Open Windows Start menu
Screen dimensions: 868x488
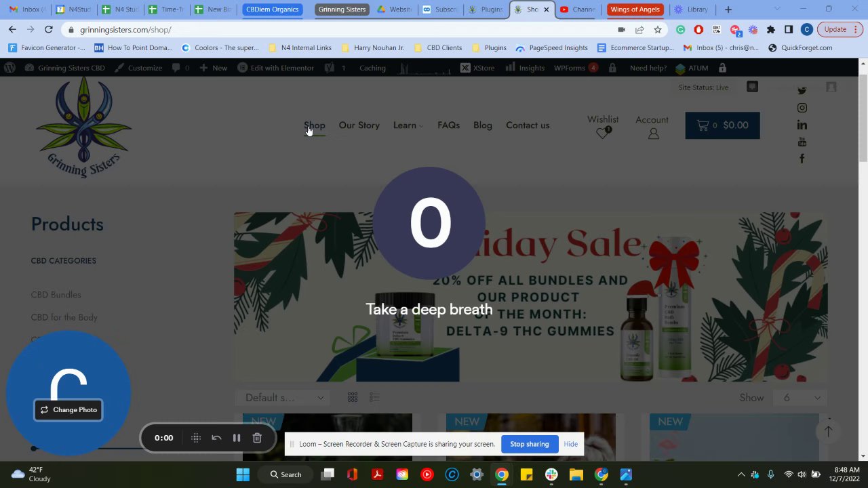tap(243, 474)
